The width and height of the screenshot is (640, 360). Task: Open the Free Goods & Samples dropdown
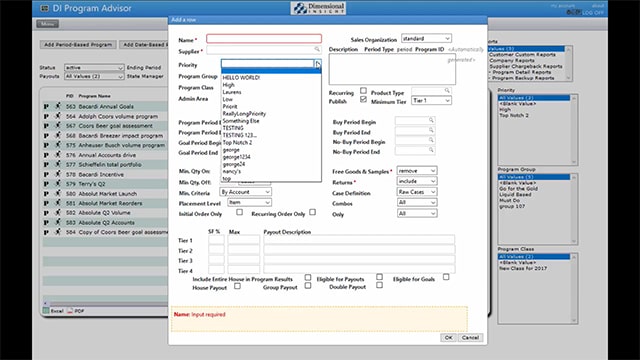pos(417,171)
